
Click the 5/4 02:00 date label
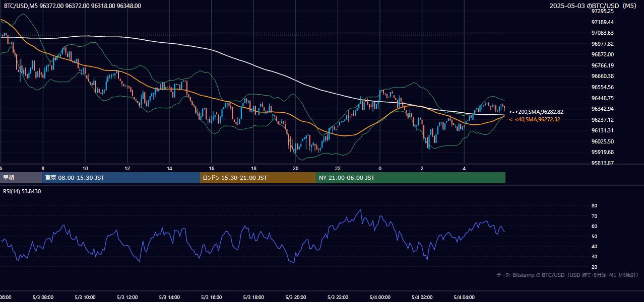pyautogui.click(x=422, y=297)
